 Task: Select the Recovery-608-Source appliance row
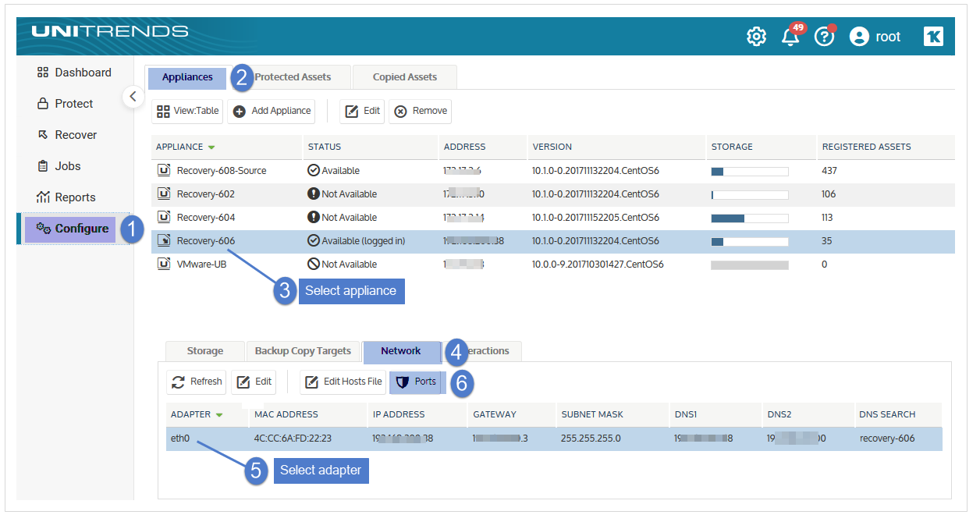[553, 171]
